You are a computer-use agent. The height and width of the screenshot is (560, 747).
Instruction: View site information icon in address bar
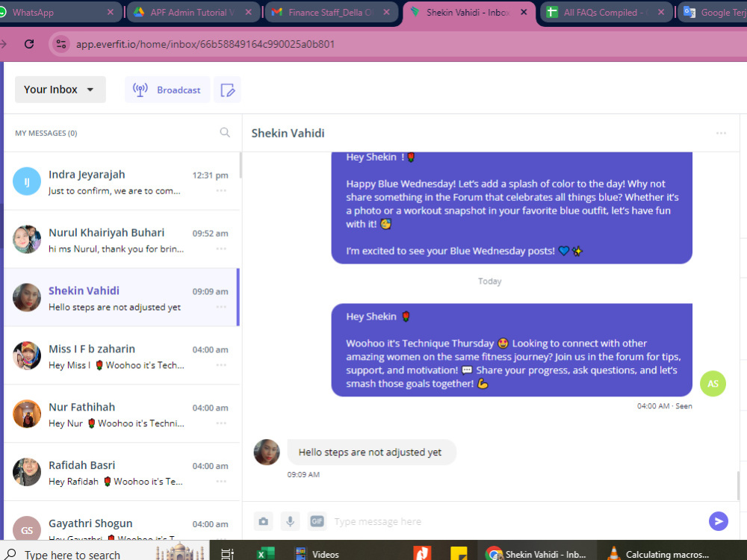point(61,44)
